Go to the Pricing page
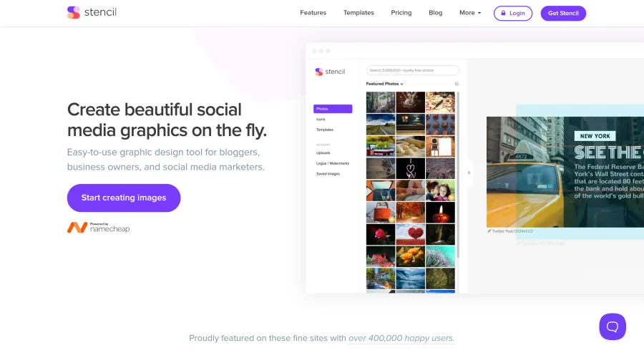 401,13
